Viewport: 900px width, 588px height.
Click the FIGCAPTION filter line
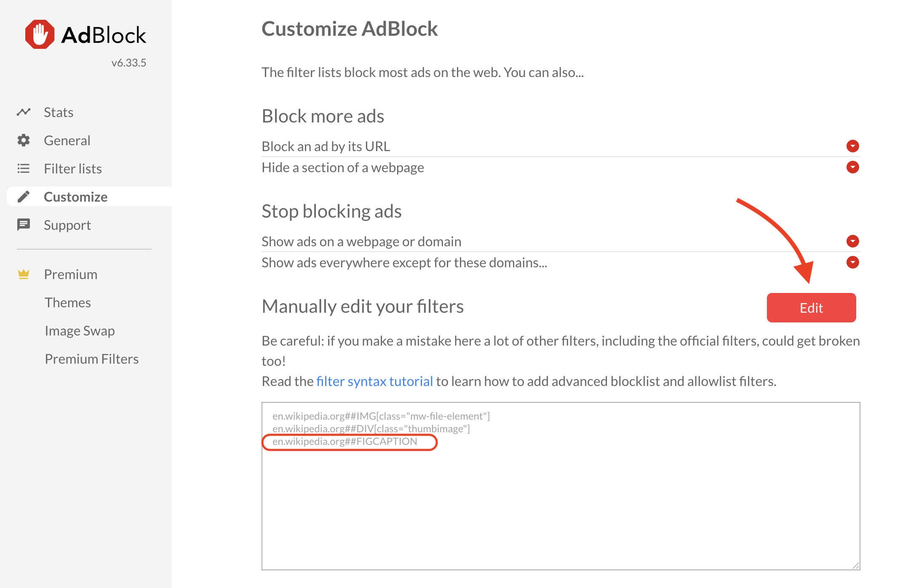pyautogui.click(x=345, y=442)
